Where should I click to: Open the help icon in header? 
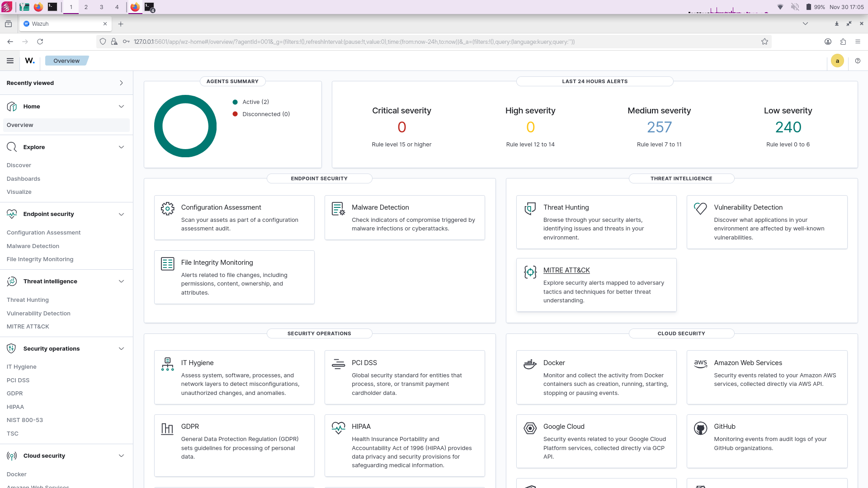pyautogui.click(x=858, y=61)
